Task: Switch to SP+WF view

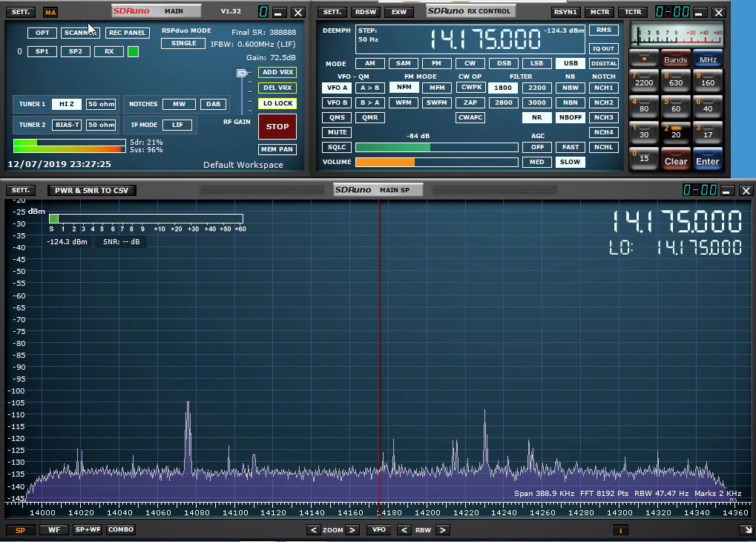Action: point(88,529)
